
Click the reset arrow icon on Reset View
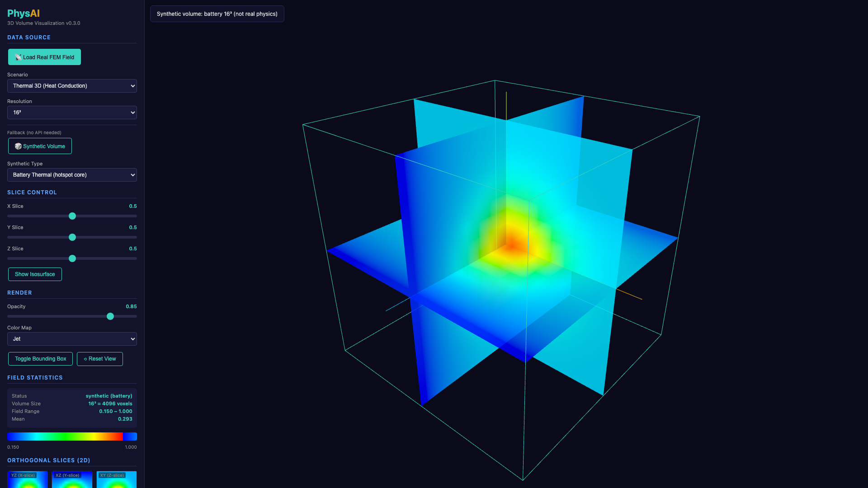(x=85, y=359)
